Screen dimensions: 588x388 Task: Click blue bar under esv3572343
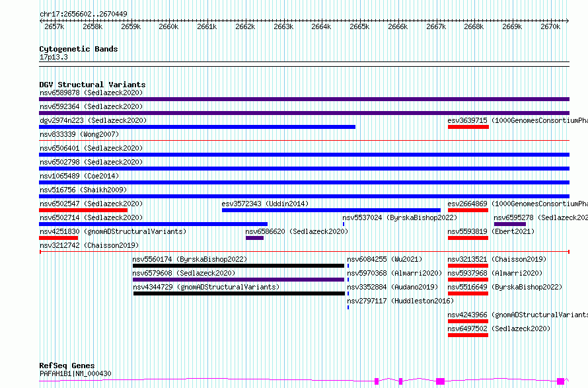click(x=331, y=210)
